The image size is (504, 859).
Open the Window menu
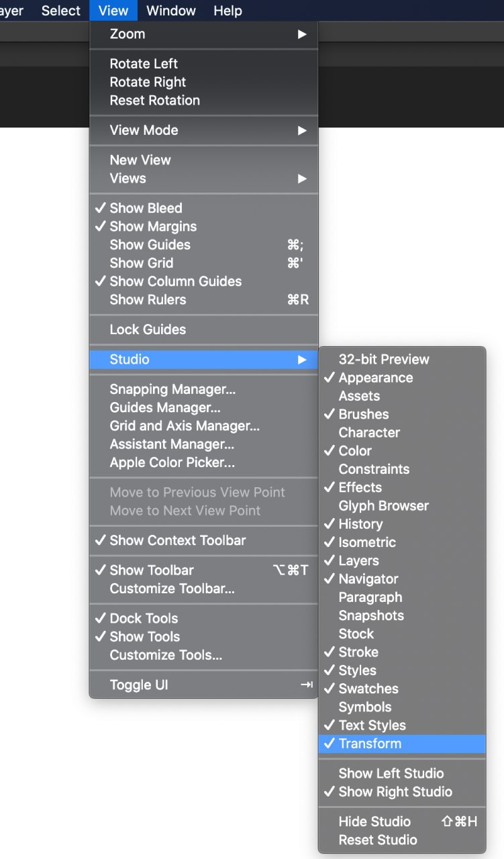(171, 11)
